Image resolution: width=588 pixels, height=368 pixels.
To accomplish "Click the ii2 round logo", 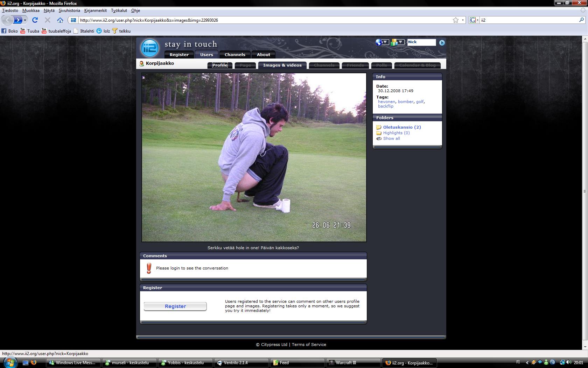I will coord(150,48).
